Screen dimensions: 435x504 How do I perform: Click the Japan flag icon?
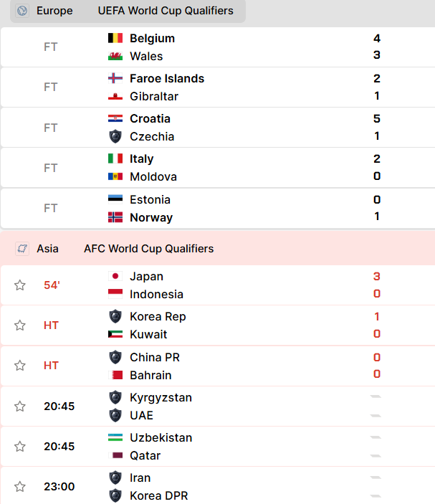[x=115, y=276]
